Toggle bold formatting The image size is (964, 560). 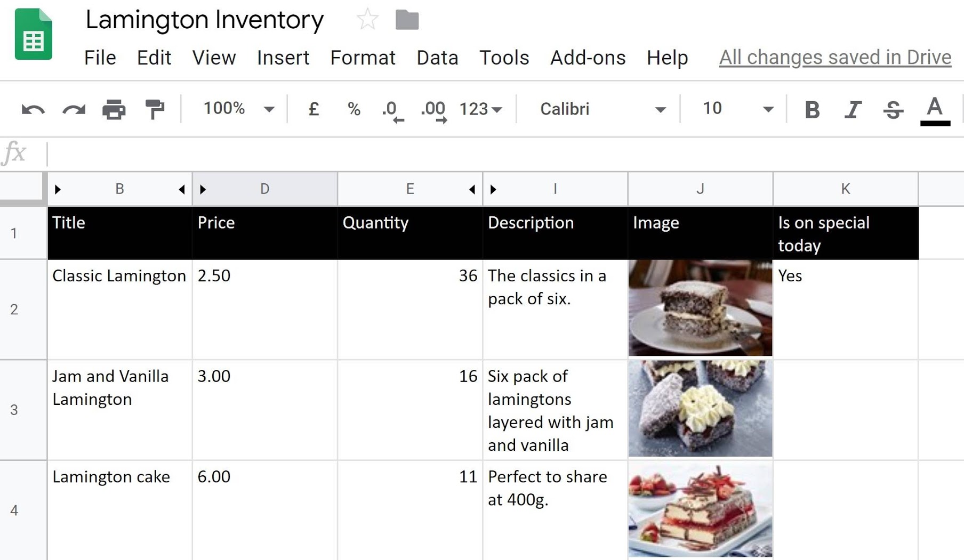[x=812, y=110]
